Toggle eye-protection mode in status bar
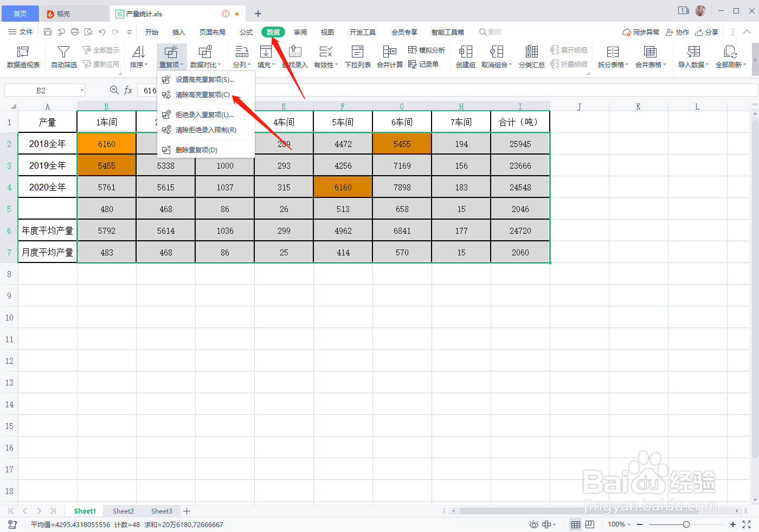This screenshot has height=532, width=759. (534, 524)
